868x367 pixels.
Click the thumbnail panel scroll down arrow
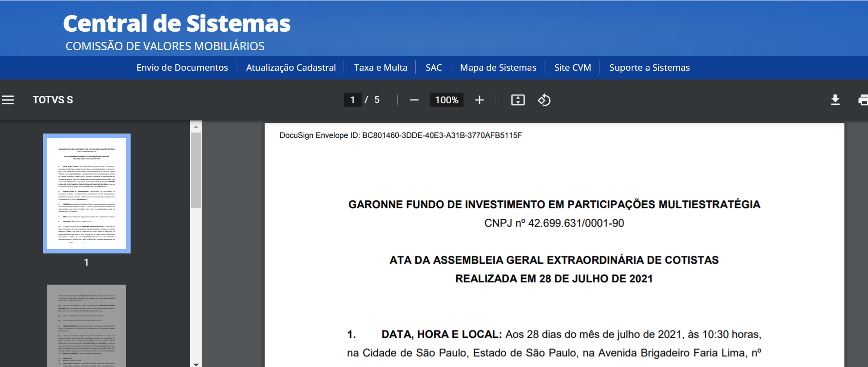click(196, 364)
